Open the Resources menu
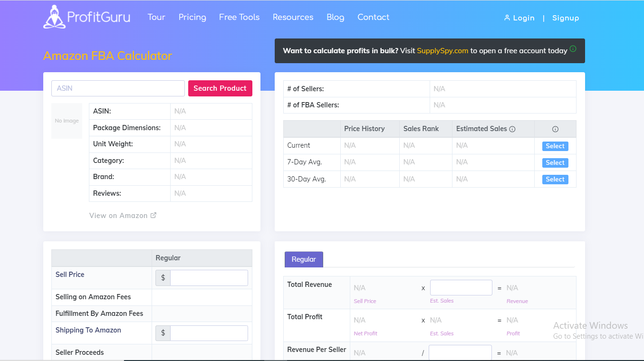 click(293, 17)
